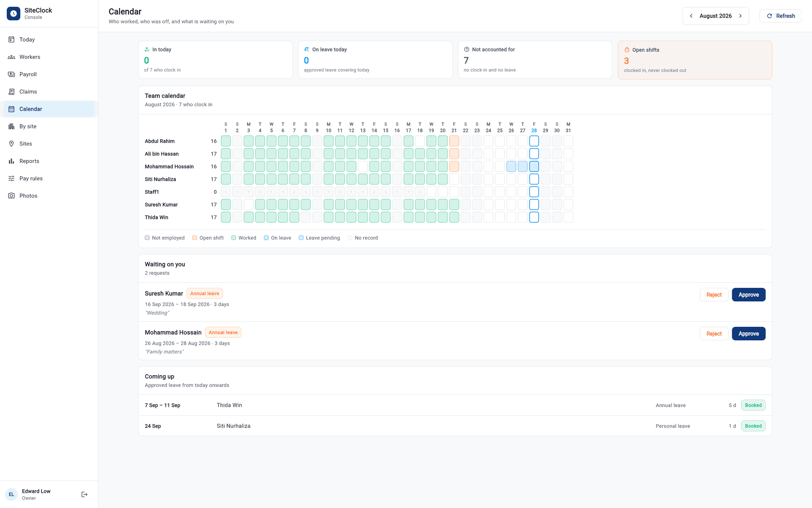Click the Edward Low owner name
The height and width of the screenshot is (508, 812).
pos(36,491)
